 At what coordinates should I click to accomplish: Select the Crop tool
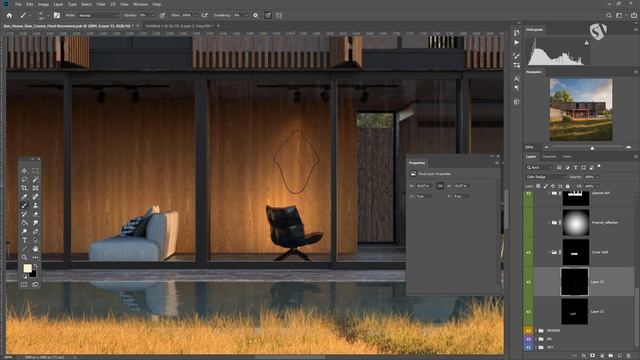(24, 188)
